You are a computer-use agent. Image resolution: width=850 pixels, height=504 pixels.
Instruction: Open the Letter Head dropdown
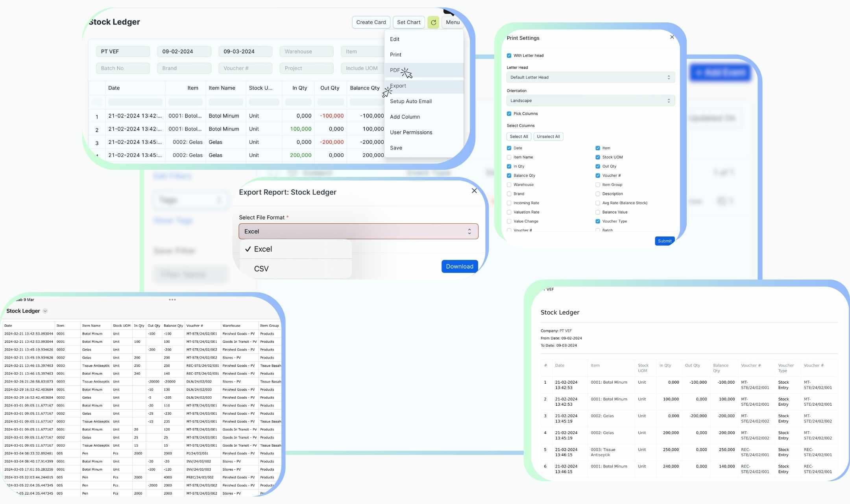click(590, 77)
